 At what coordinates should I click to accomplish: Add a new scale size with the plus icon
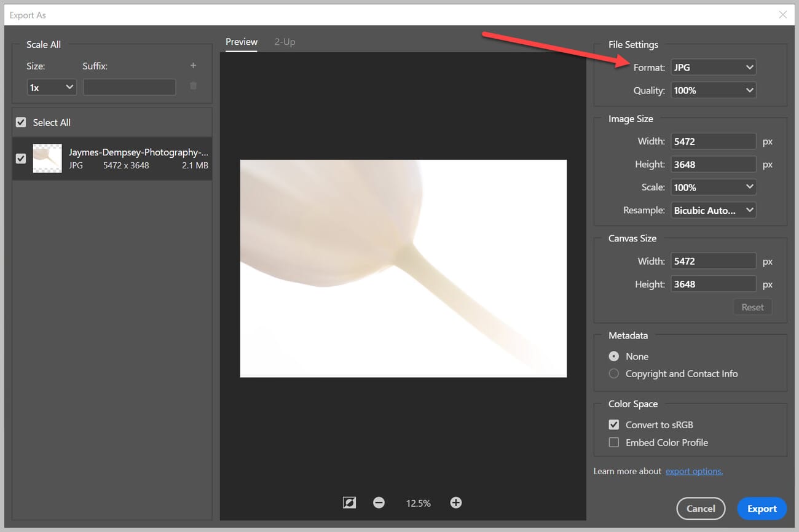click(x=192, y=65)
